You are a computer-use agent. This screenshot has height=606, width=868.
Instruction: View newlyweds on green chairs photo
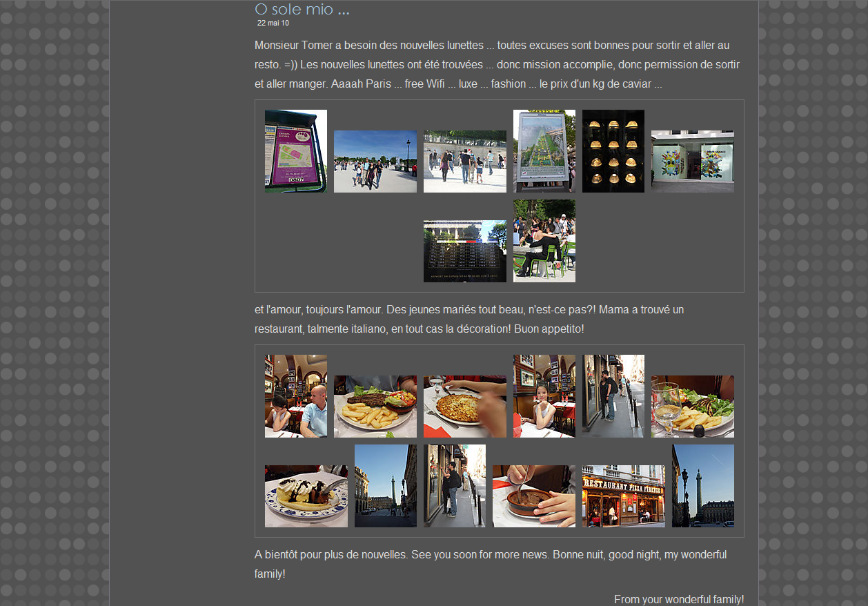coord(544,241)
